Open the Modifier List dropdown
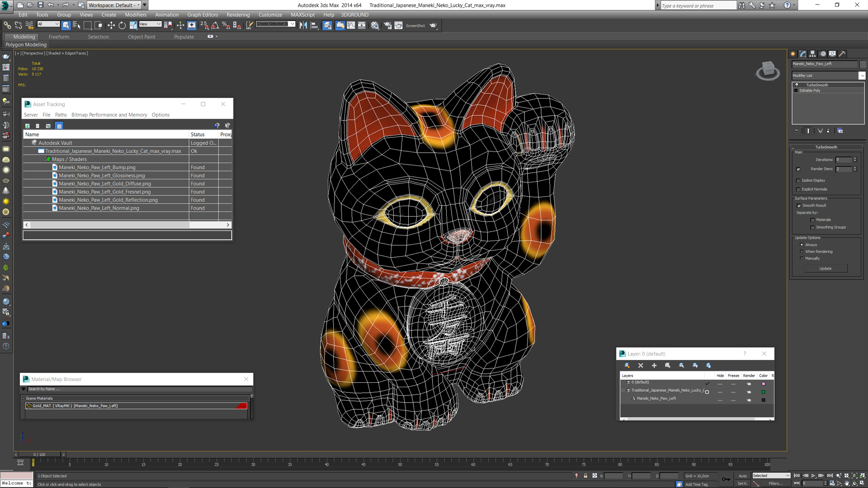Image resolution: width=868 pixels, height=488 pixels. (x=862, y=75)
